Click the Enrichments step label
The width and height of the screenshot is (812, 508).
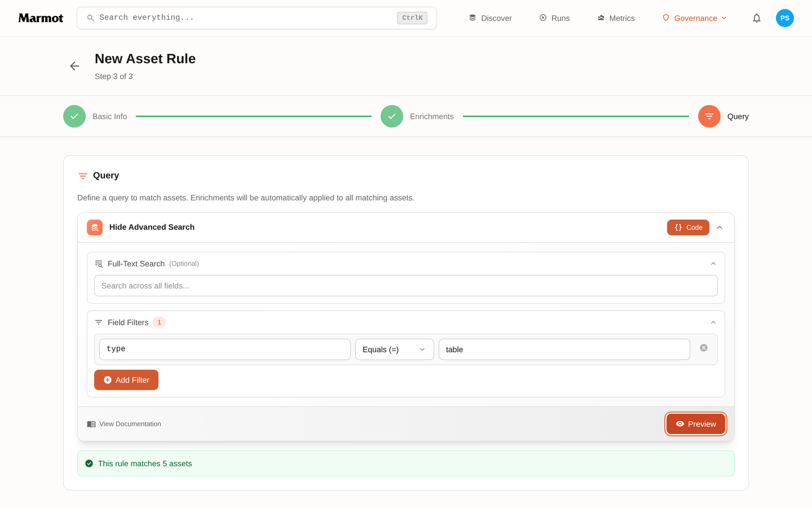coord(432,116)
